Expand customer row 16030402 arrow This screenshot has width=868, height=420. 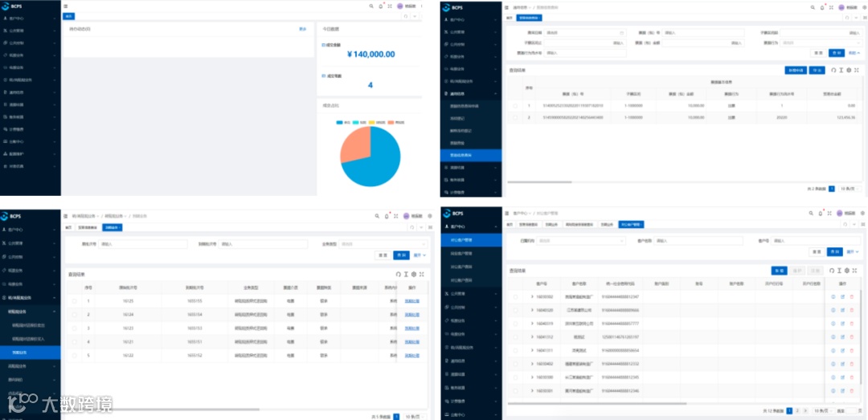pos(532,364)
